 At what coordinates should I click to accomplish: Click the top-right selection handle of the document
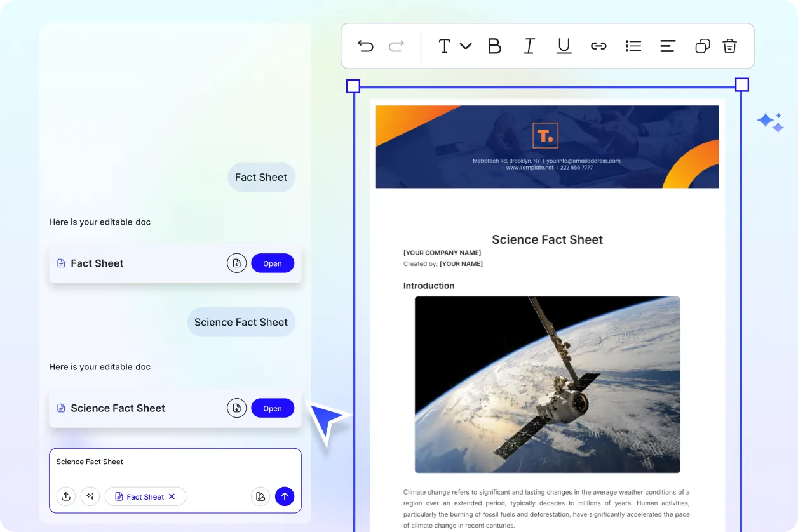742,85
